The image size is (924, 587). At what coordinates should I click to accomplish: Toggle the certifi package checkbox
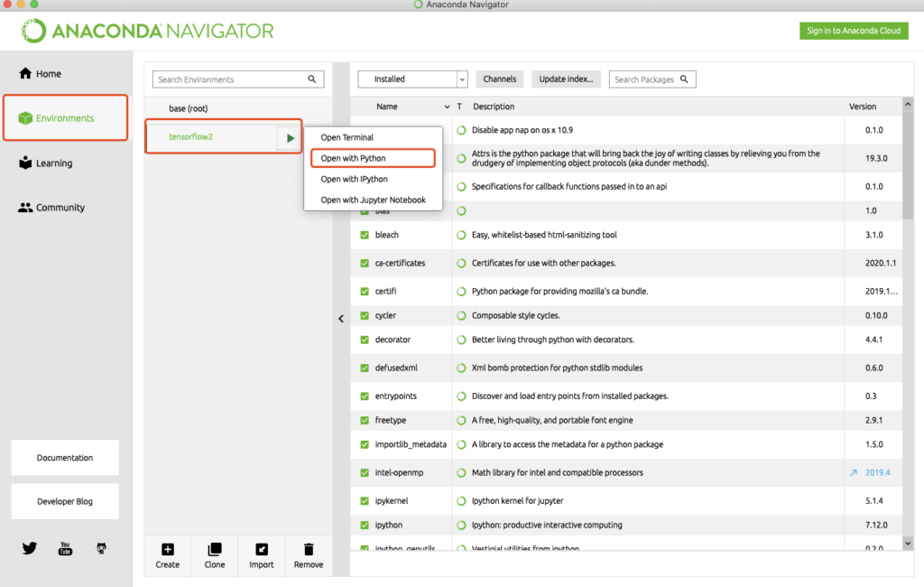click(365, 292)
